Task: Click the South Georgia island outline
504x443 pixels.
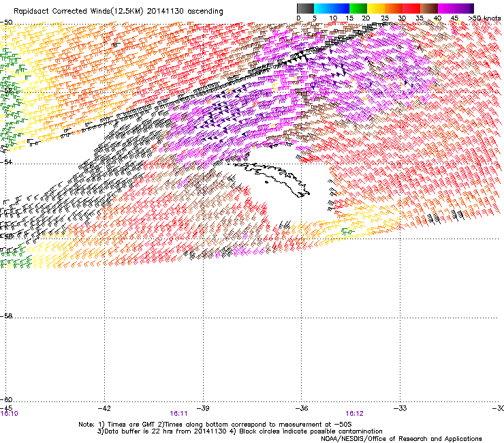Action: click(272, 179)
